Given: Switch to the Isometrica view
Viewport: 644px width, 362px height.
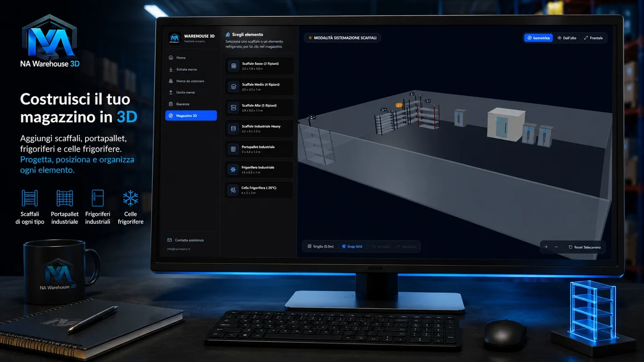Looking at the screenshot, I should pos(538,38).
